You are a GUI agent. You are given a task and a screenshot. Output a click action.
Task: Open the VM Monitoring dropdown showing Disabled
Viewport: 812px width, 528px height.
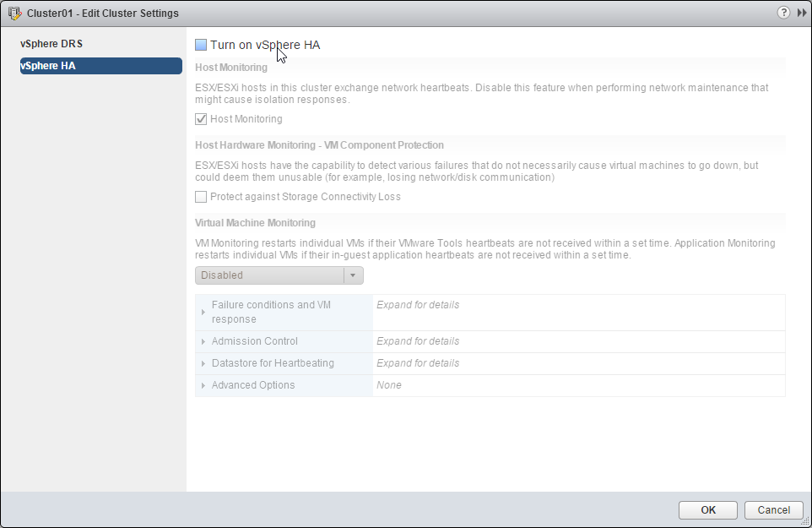[269, 275]
